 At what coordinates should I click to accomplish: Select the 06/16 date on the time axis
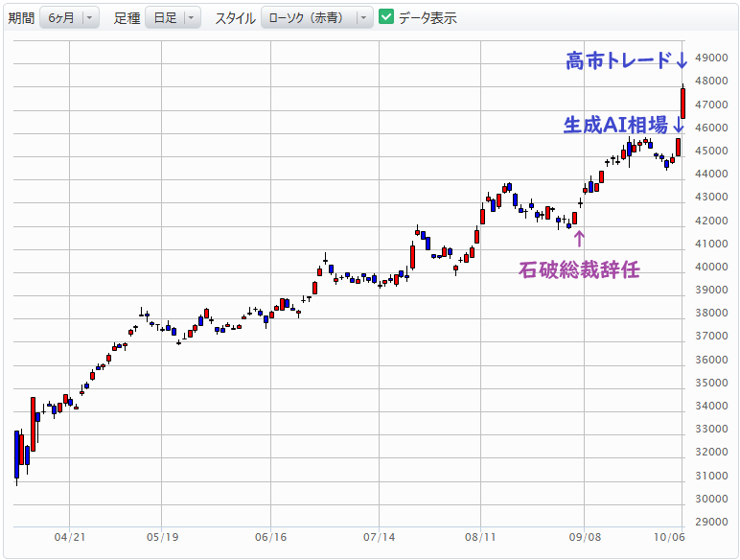271,538
